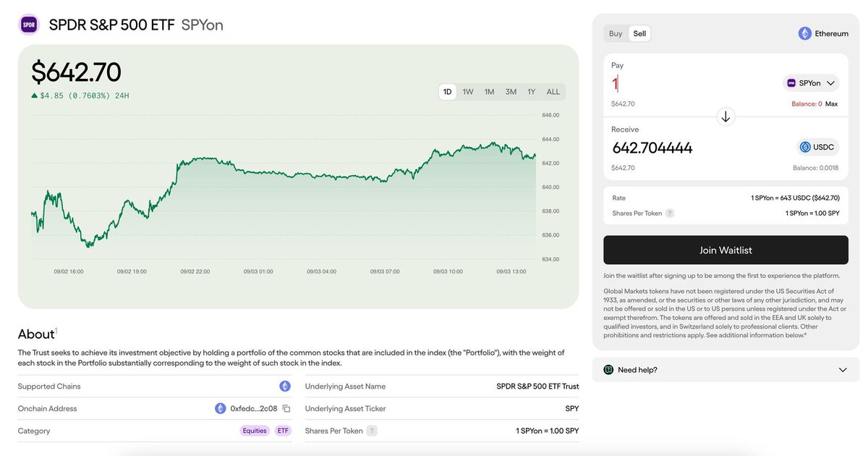Open the SPYon token selector dropdown

pyautogui.click(x=810, y=83)
